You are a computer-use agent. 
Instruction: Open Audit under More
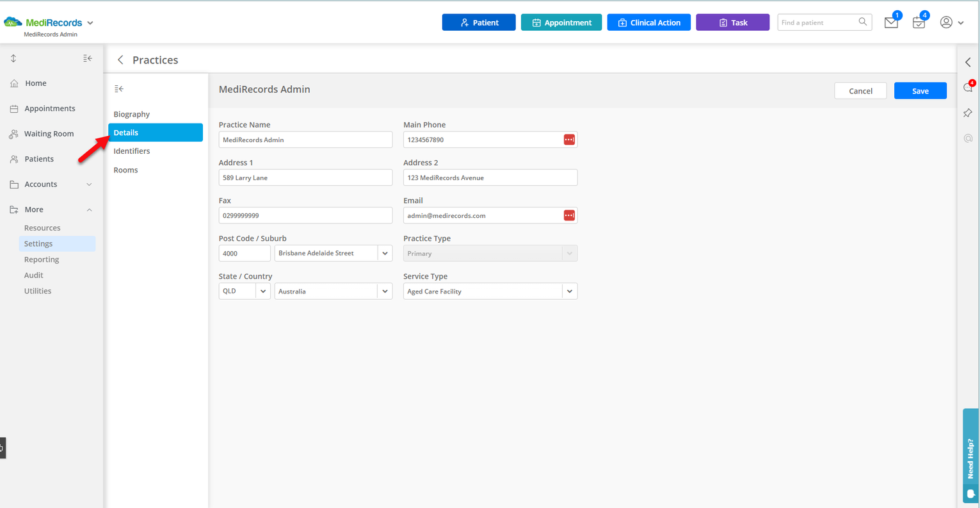pos(34,275)
